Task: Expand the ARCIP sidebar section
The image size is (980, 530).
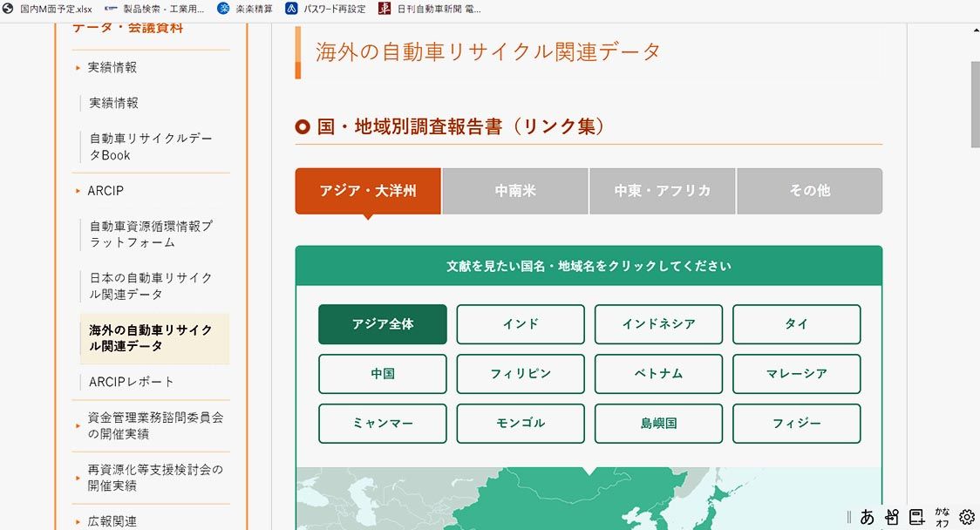Action: tap(105, 191)
